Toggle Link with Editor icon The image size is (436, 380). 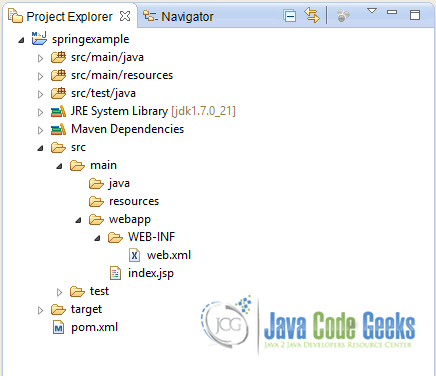coord(312,16)
